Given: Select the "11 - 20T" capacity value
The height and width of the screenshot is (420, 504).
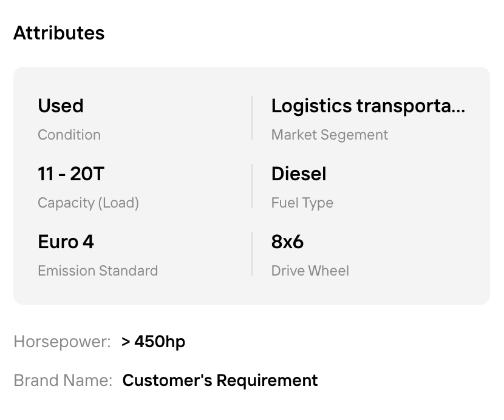Looking at the screenshot, I should 71,174.
